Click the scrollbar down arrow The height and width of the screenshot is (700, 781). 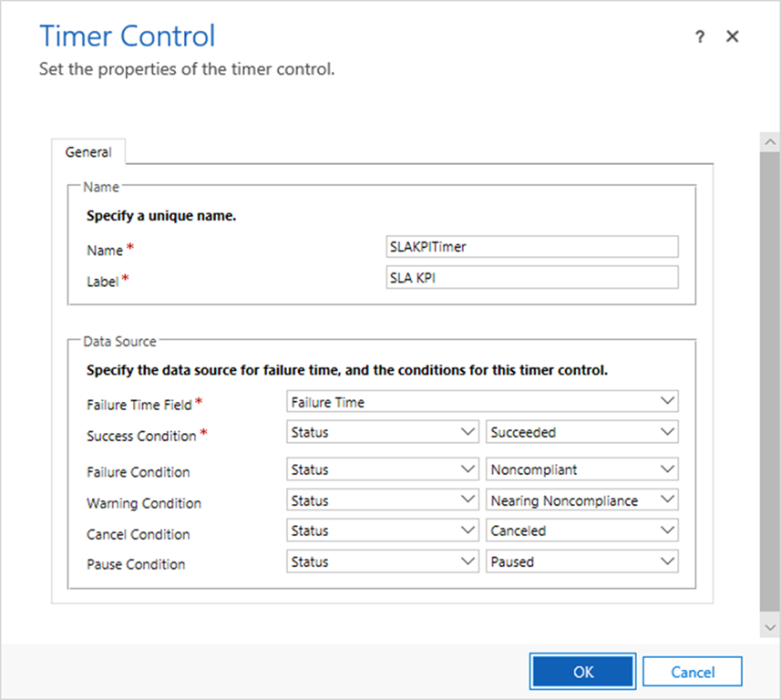[770, 627]
